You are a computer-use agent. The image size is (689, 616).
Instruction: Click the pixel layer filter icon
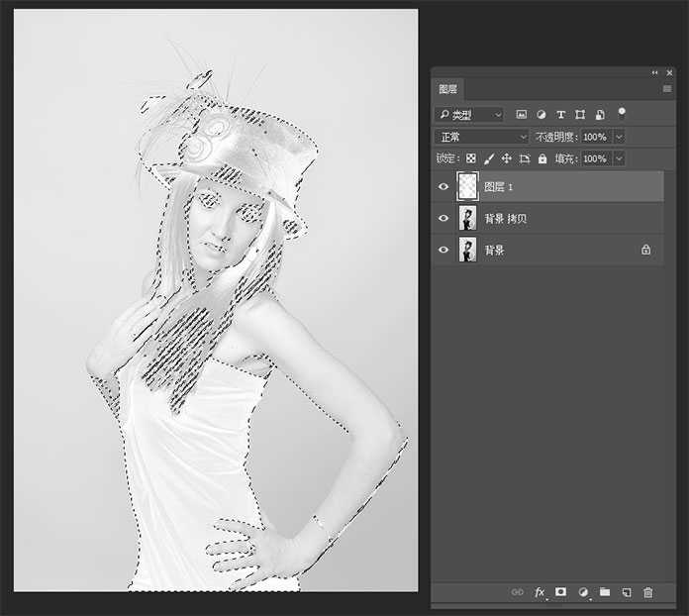(x=522, y=115)
